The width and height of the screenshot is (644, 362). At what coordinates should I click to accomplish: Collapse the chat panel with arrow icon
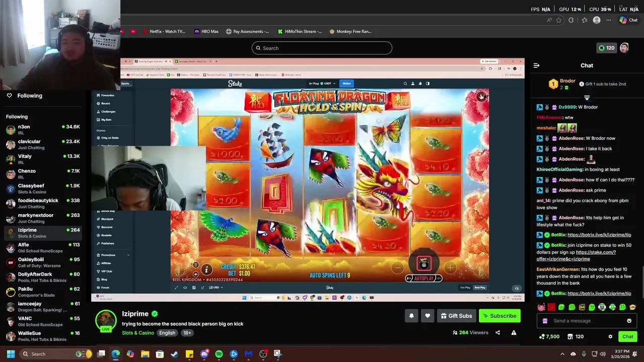pos(536,65)
